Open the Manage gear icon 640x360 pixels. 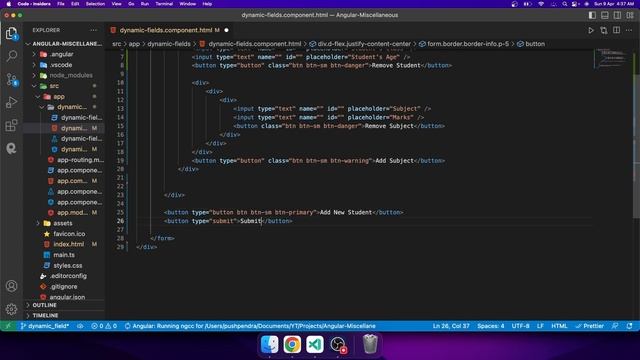click(x=11, y=309)
